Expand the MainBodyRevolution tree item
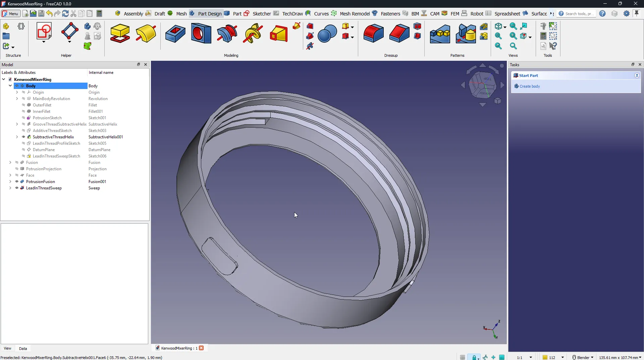The image size is (644, 360). coord(17,99)
